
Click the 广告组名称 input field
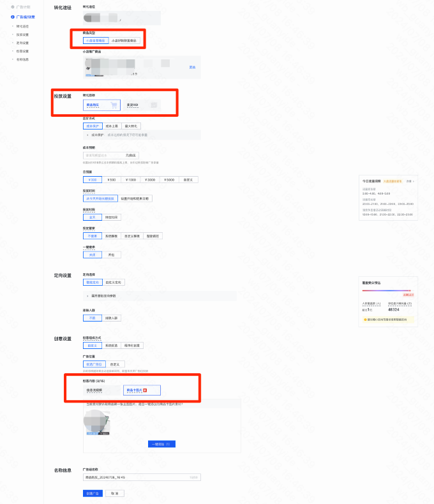[142, 477]
